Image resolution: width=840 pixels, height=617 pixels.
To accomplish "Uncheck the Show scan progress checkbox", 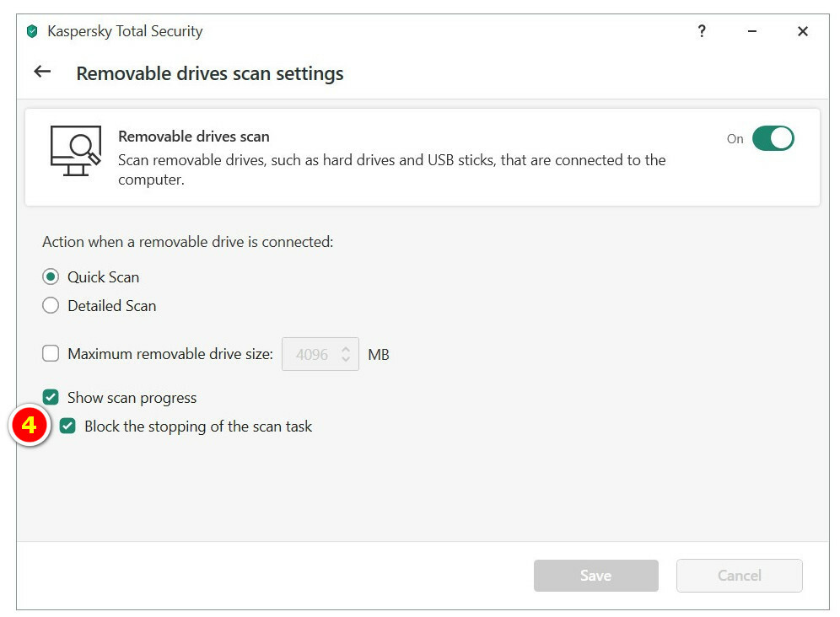I will (x=51, y=398).
